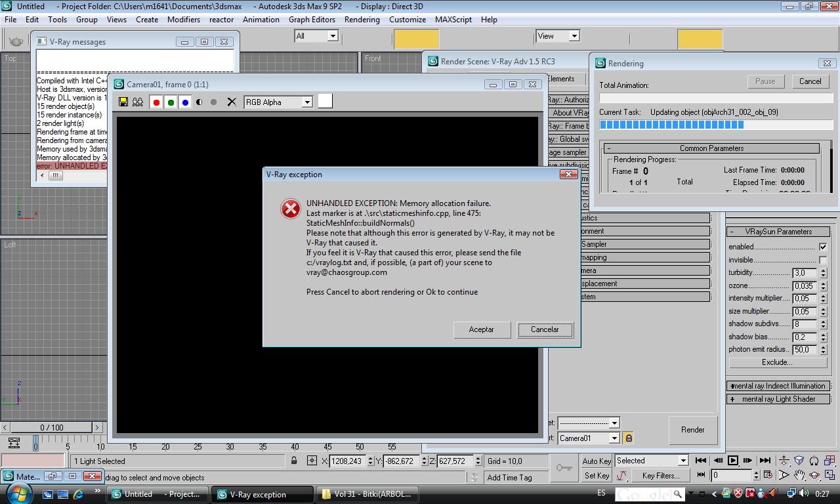Click Cancelar in V-Ray exception dialog

[545, 329]
